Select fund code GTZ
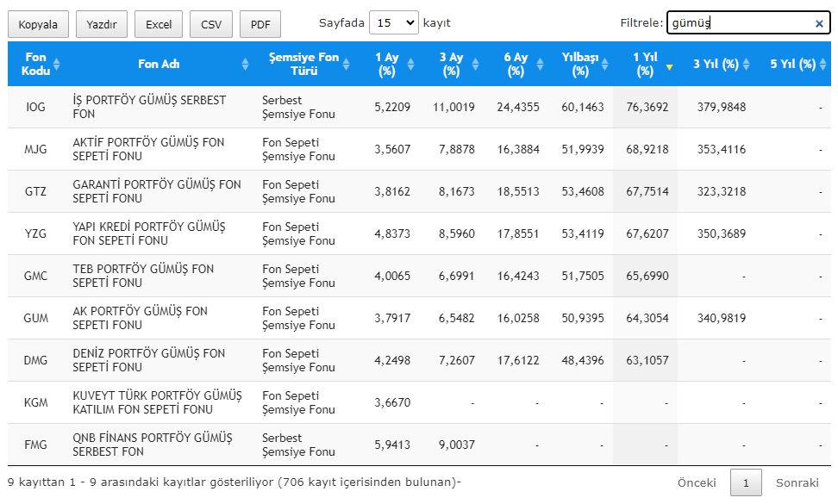This screenshot has width=838, height=504. 36,191
